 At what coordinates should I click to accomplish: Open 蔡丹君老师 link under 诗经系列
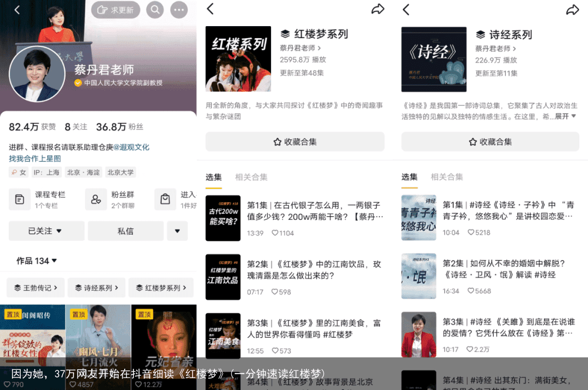click(496, 49)
